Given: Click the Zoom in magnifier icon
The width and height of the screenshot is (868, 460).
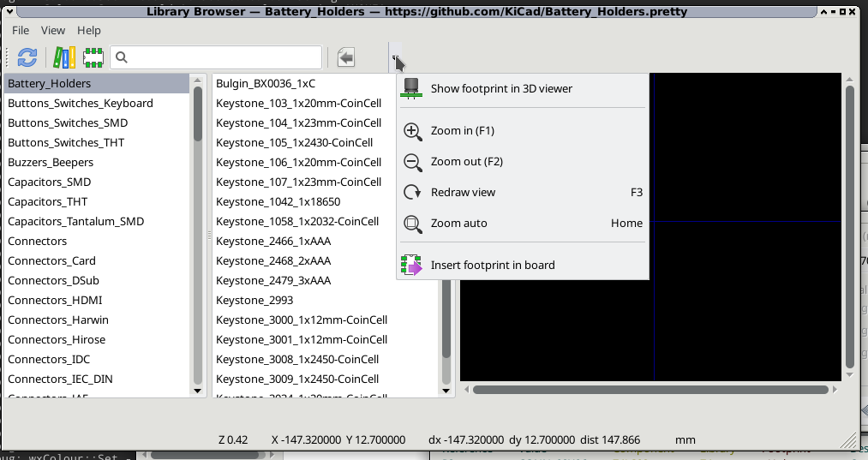Looking at the screenshot, I should pyautogui.click(x=413, y=131).
